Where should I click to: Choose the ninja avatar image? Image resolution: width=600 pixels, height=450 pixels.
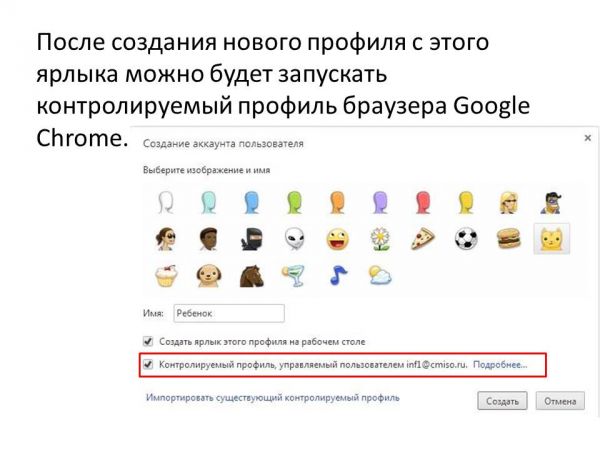point(252,239)
